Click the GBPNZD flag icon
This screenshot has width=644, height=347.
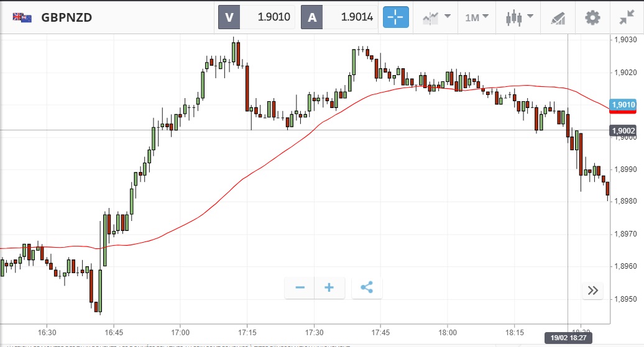[22, 17]
